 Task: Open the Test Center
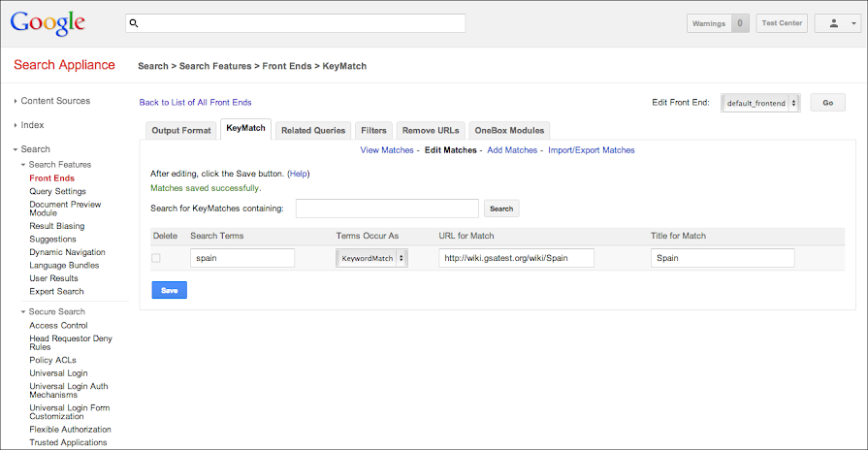click(782, 23)
